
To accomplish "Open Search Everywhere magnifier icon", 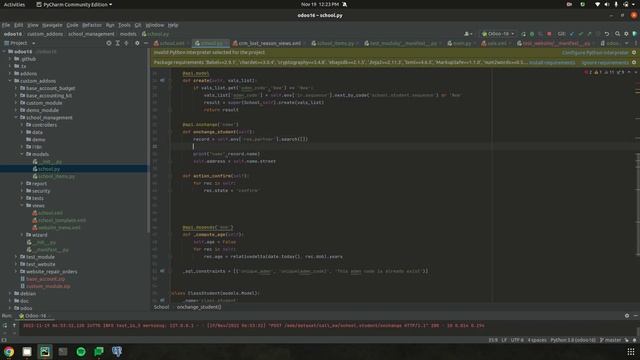I will click(617, 34).
